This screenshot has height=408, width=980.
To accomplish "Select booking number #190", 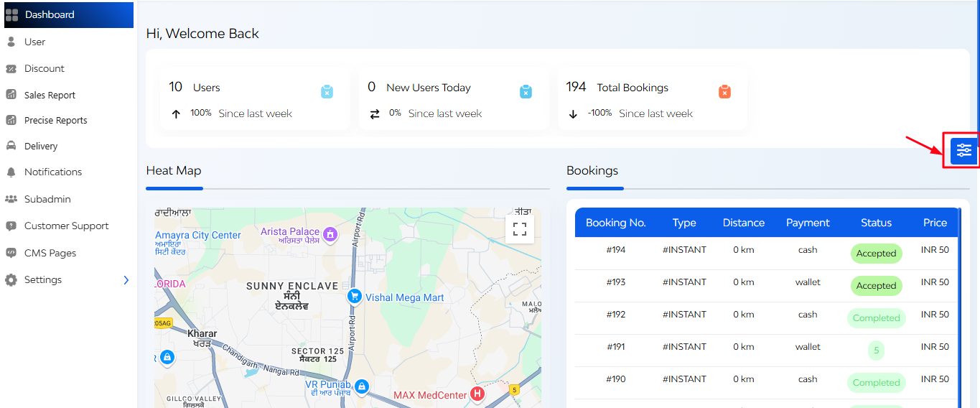I will click(616, 379).
